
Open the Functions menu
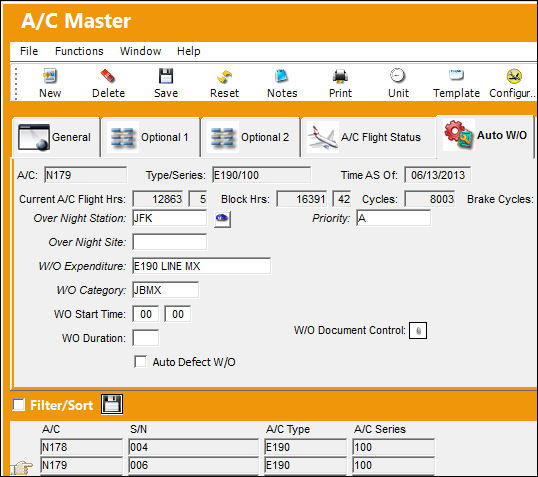(79, 51)
